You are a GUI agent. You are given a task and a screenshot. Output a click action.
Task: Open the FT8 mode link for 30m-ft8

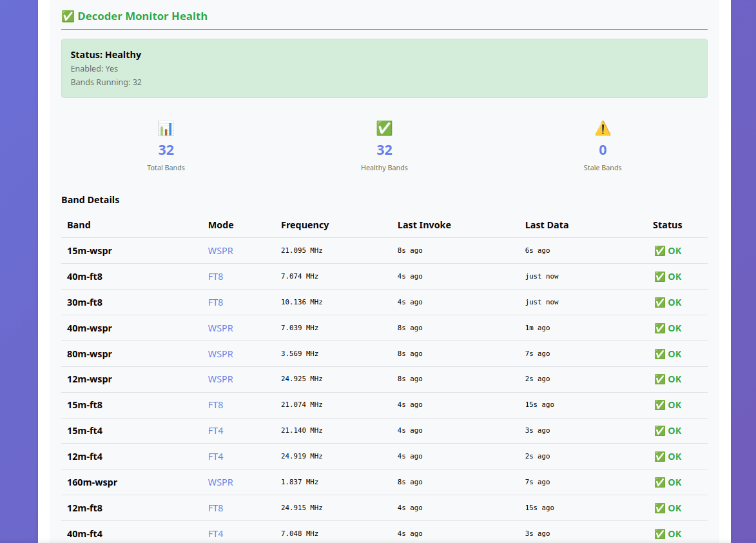click(215, 302)
